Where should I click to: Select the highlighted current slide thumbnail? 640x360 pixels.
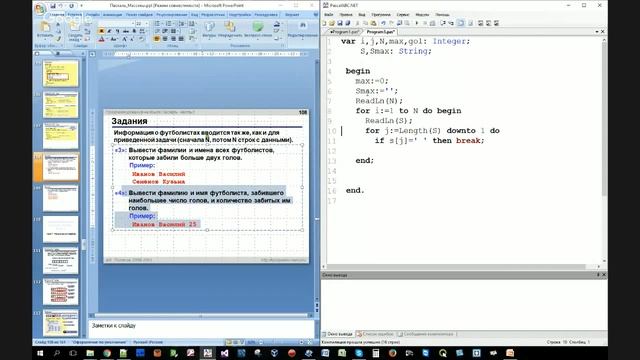click(x=60, y=167)
